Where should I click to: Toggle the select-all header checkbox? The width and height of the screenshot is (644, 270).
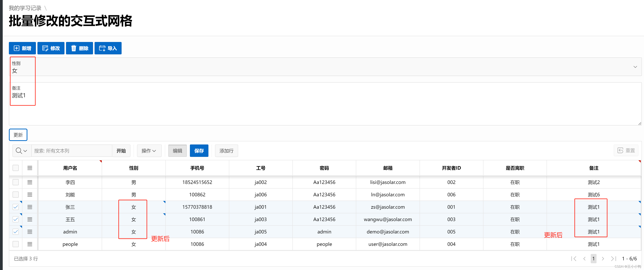(15, 168)
